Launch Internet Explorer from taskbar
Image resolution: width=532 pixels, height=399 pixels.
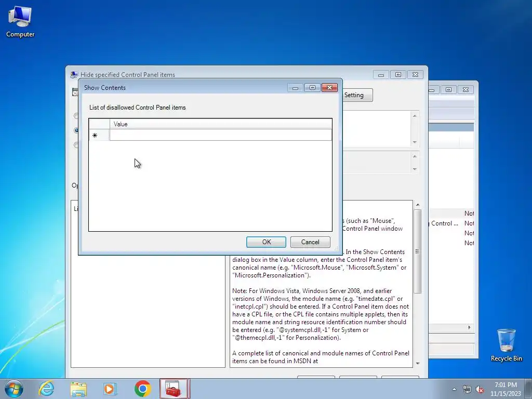click(x=46, y=389)
